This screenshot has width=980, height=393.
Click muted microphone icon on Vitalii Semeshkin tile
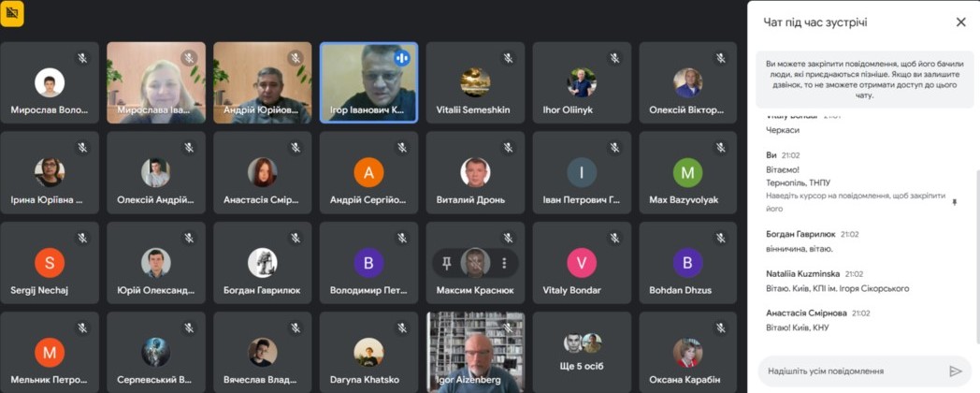508,58
